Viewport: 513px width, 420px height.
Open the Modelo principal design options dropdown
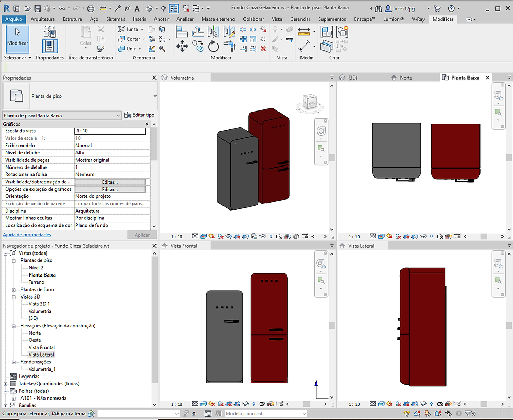[x=304, y=414]
